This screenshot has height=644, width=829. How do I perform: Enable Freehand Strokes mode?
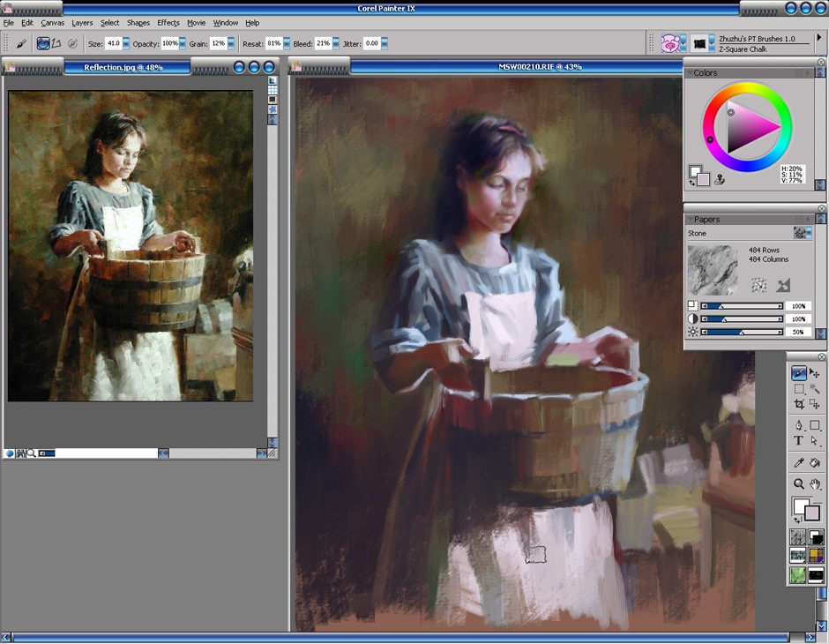click(43, 43)
